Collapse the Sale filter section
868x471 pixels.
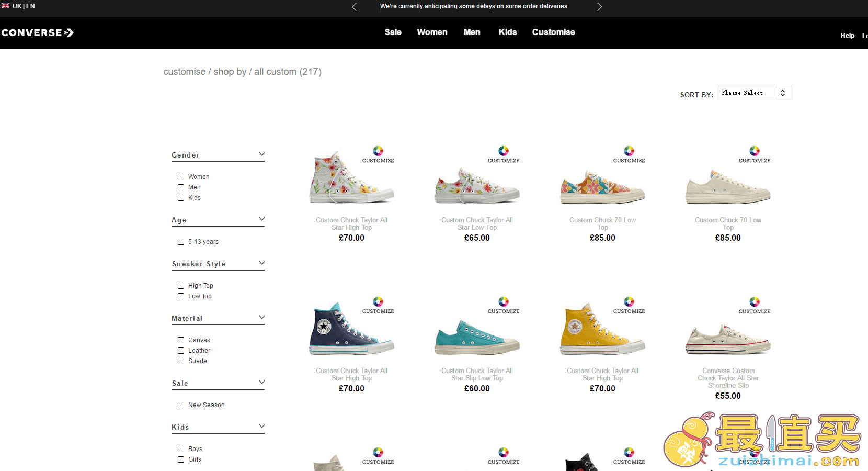(x=262, y=383)
